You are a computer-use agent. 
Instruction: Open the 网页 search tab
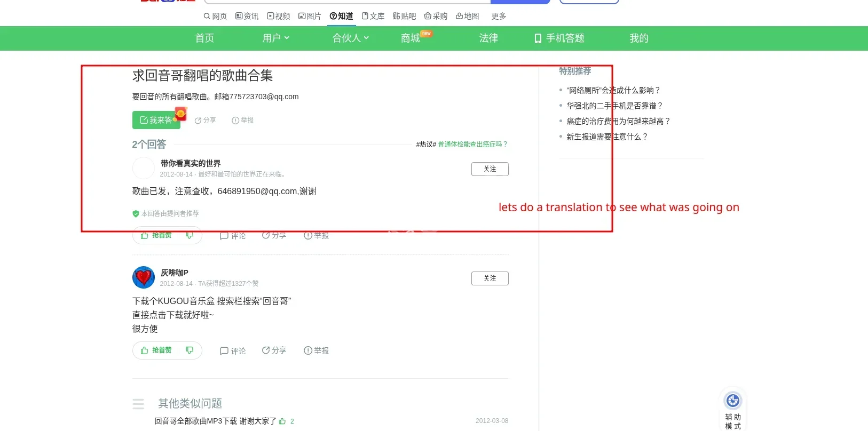point(215,16)
